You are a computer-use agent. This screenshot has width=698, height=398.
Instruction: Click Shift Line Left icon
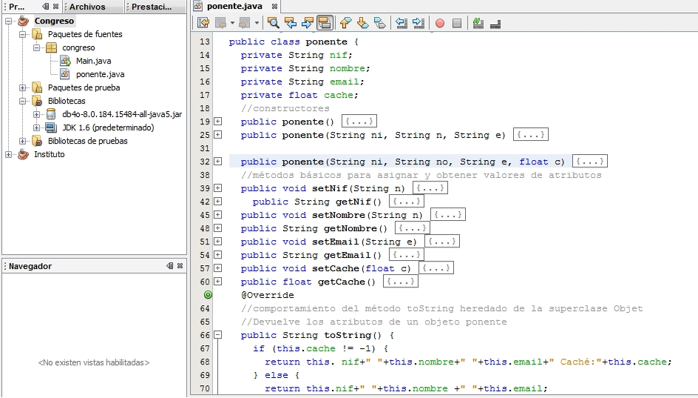402,23
